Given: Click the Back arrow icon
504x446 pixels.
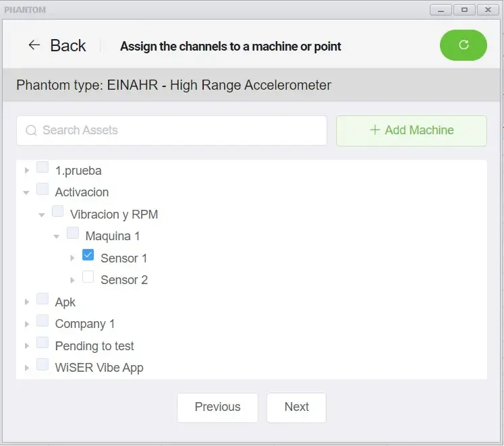Looking at the screenshot, I should (x=34, y=45).
